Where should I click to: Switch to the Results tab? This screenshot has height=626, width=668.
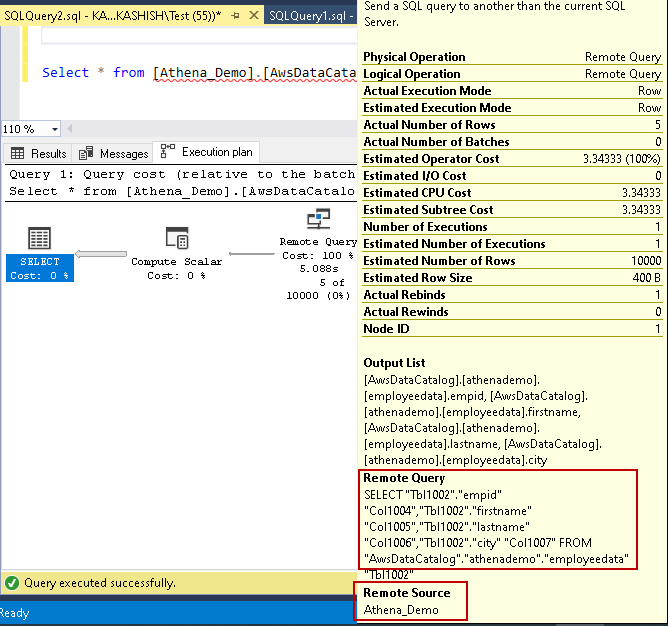click(39, 153)
